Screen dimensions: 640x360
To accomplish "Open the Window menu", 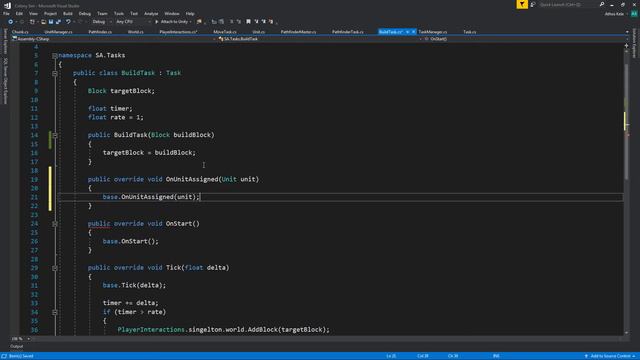I will click(172, 13).
